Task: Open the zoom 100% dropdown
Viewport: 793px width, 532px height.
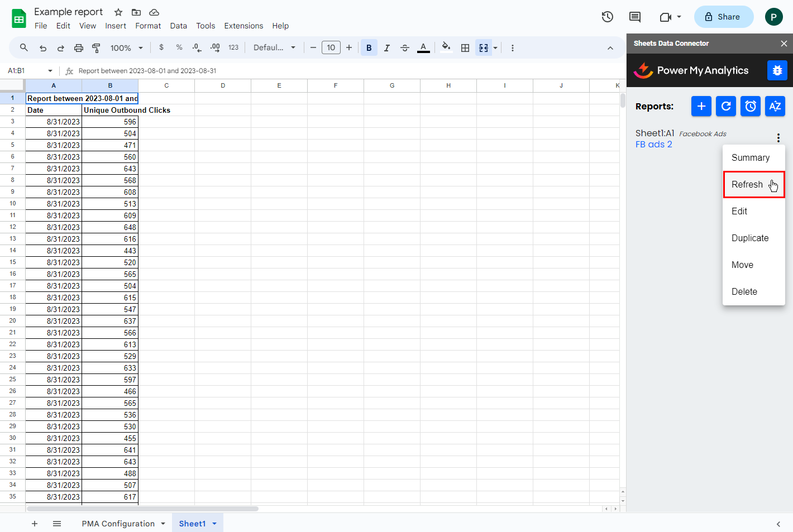Action: coord(126,48)
